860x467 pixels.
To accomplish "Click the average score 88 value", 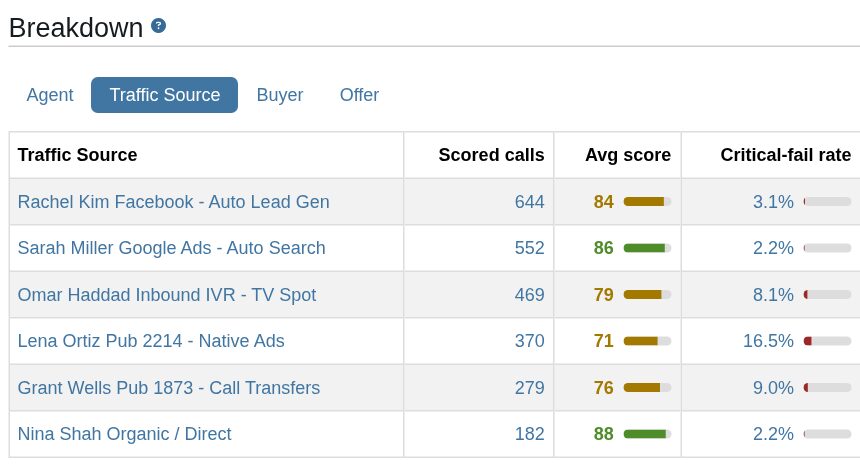I will [x=603, y=434].
